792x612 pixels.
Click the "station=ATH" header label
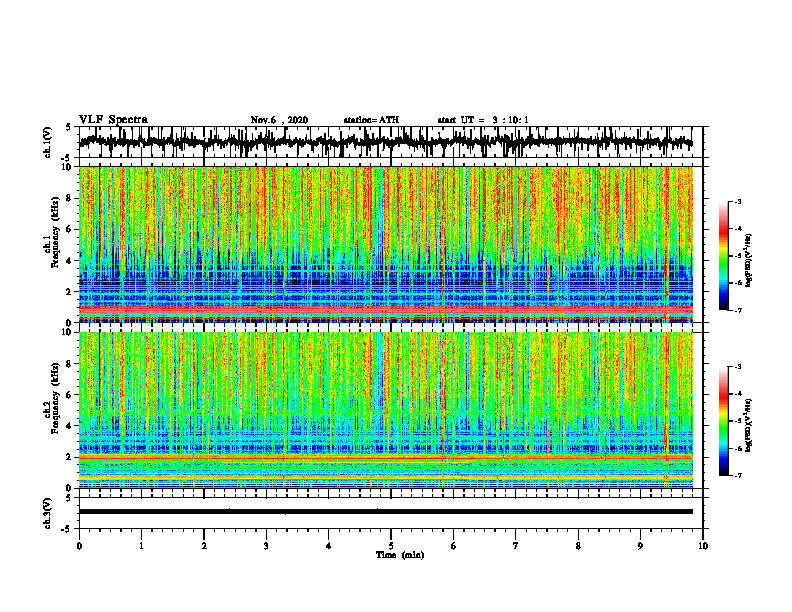click(x=371, y=120)
